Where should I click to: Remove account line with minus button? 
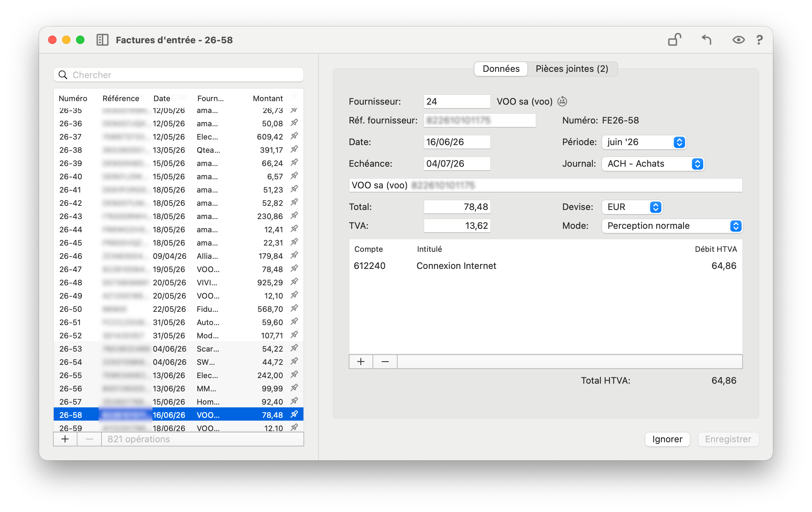(x=385, y=362)
